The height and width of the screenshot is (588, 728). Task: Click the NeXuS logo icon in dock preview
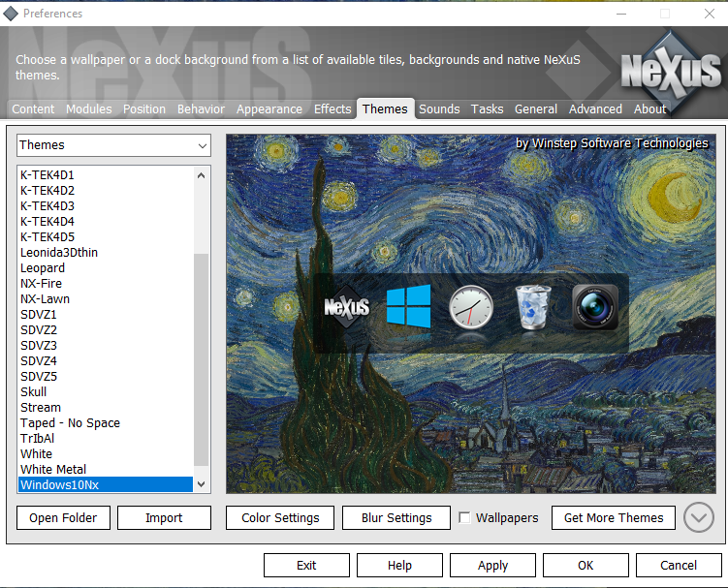pyautogui.click(x=346, y=308)
